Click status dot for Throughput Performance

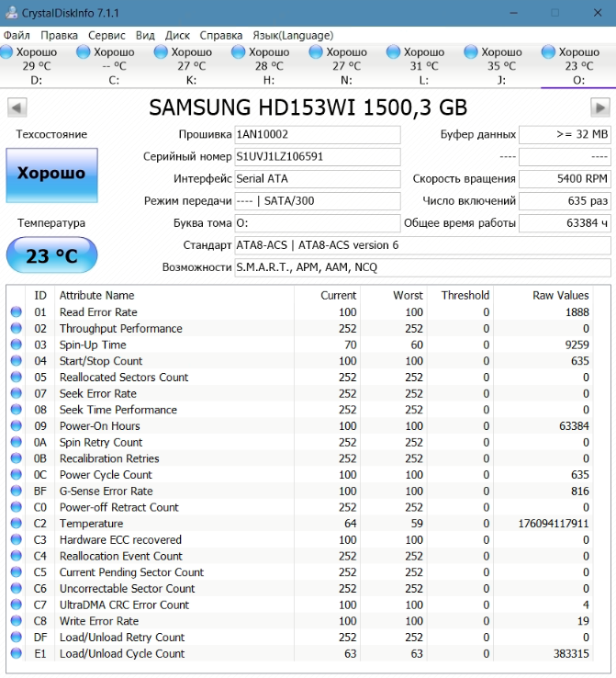tap(17, 328)
